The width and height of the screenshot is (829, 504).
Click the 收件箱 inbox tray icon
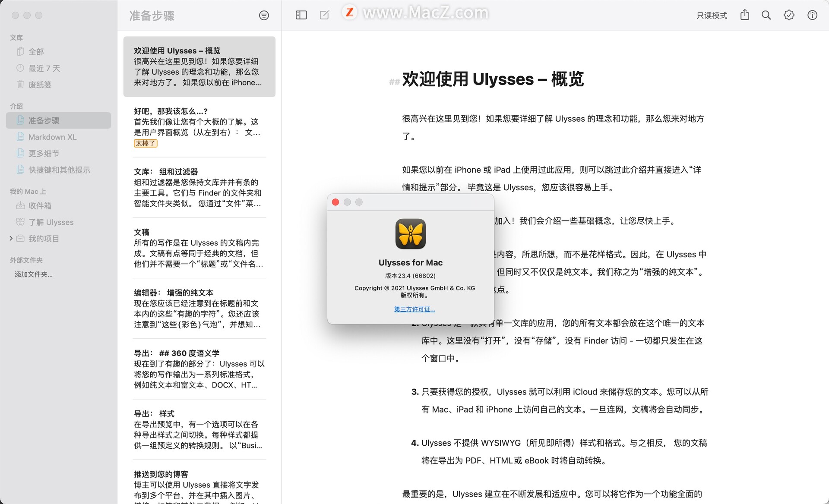click(x=20, y=205)
